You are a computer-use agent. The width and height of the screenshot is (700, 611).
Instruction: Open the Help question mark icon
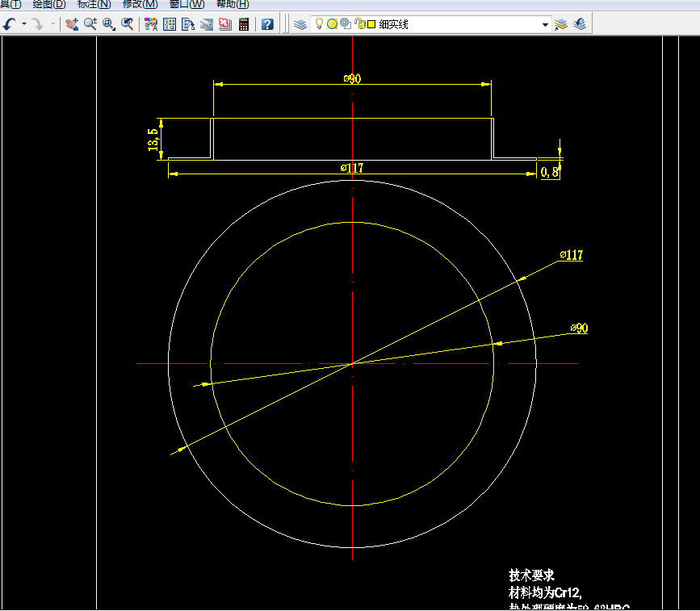267,23
